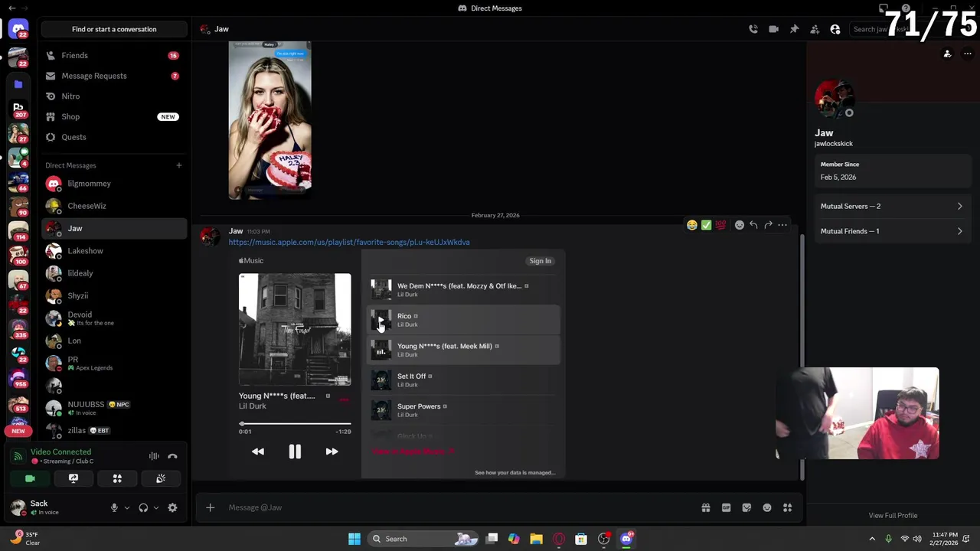Toggle noise suppression waveform icon
This screenshot has height=551, width=980.
click(154, 456)
